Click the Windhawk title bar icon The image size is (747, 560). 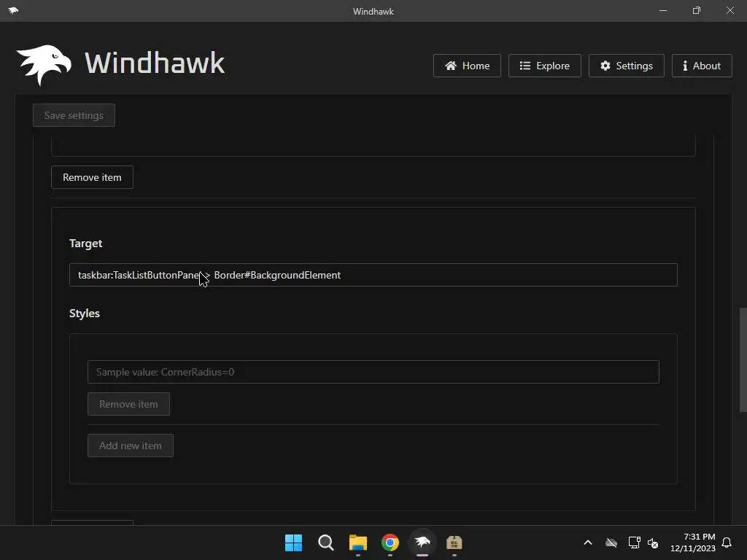tap(13, 10)
